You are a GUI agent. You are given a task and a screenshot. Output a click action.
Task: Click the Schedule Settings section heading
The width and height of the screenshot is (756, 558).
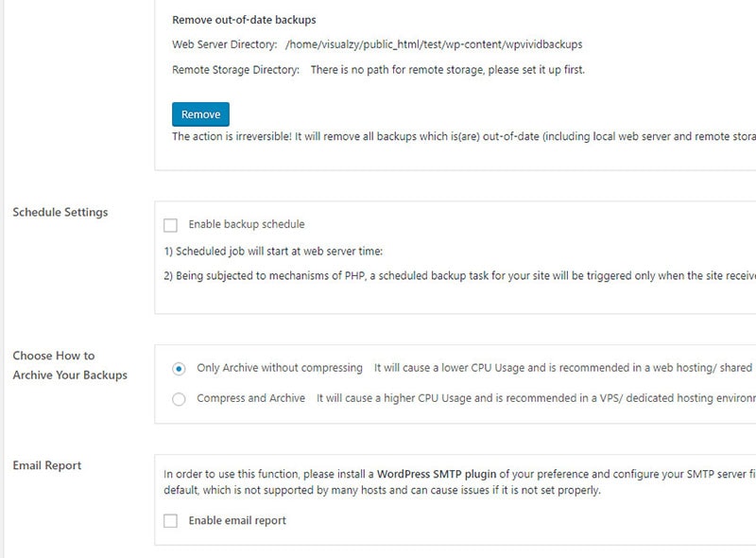pos(60,212)
